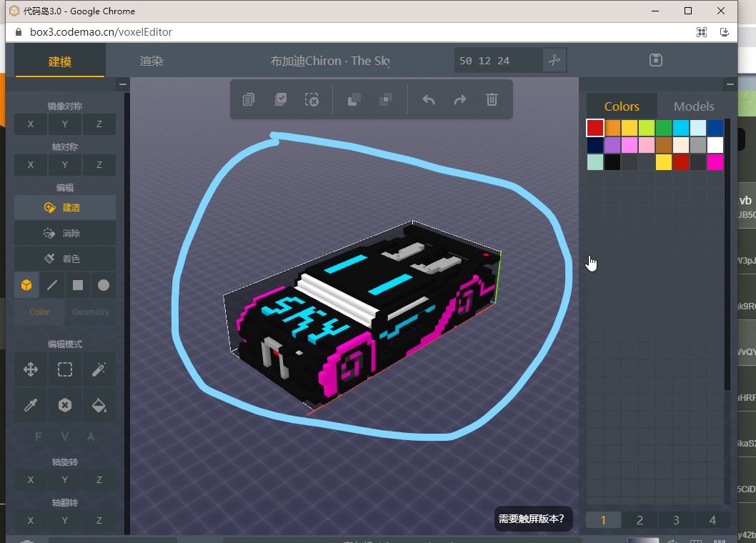Image resolution: width=756 pixels, height=543 pixels.
Task: Select the hexagon X remove tool
Action: click(x=65, y=405)
